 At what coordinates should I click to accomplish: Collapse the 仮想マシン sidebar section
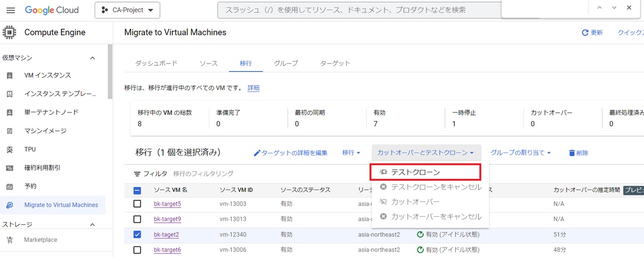pos(93,58)
